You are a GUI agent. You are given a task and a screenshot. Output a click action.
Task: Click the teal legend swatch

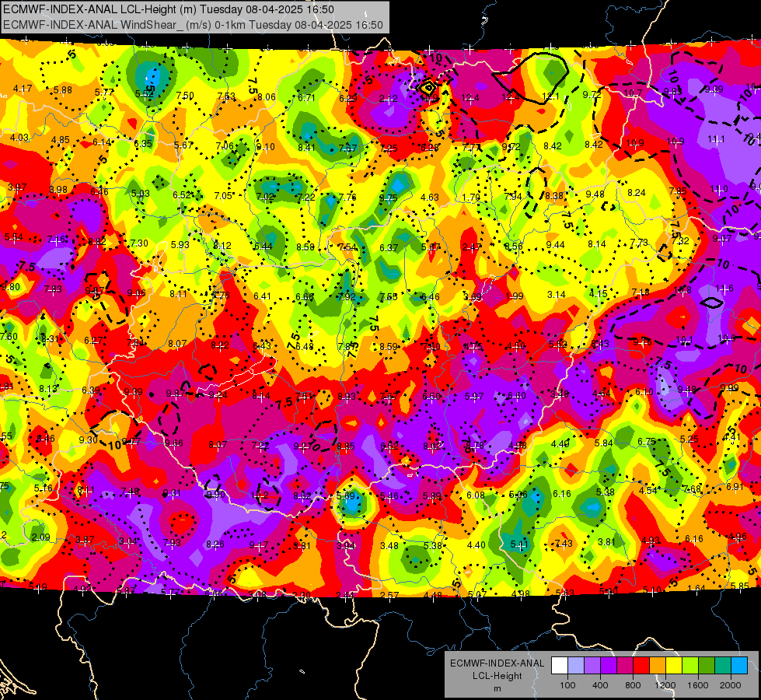723,666
